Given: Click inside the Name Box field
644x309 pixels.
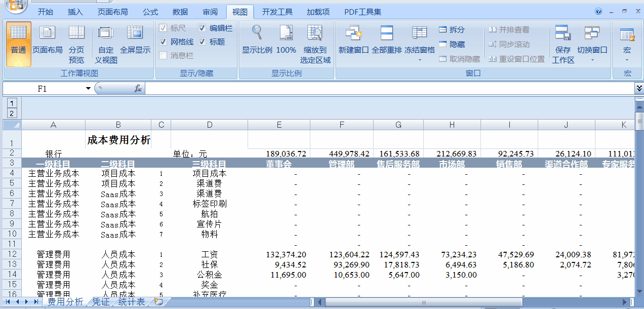Looking at the screenshot, I should click(x=43, y=89).
